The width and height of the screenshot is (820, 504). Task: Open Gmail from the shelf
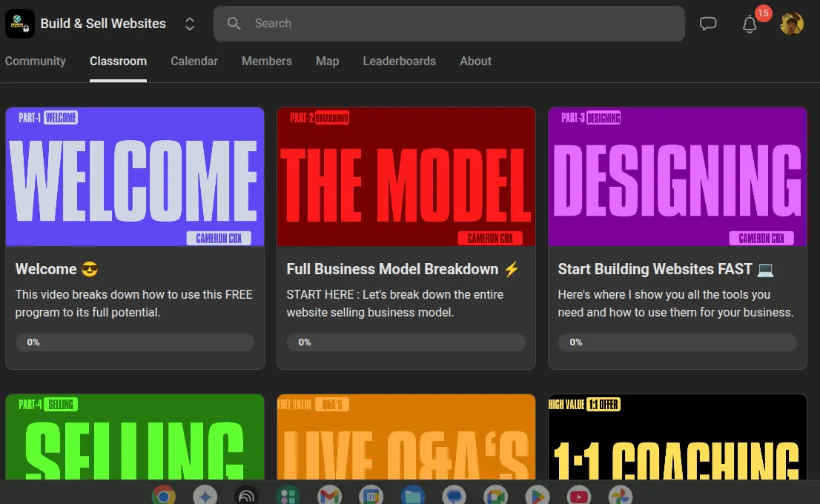329,496
